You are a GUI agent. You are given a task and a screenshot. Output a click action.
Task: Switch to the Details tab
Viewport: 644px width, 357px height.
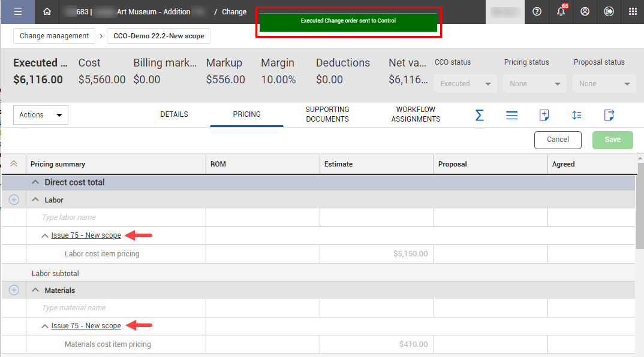click(x=174, y=114)
